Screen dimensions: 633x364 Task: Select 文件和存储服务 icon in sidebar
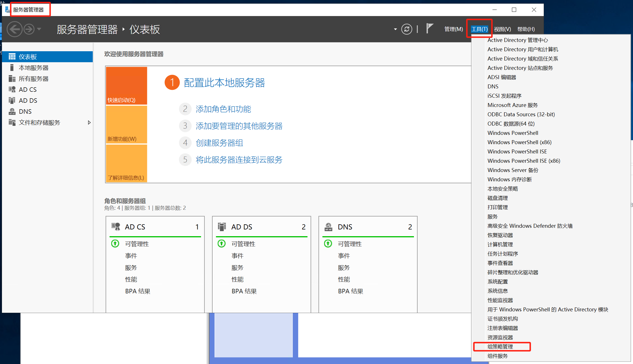tap(12, 122)
